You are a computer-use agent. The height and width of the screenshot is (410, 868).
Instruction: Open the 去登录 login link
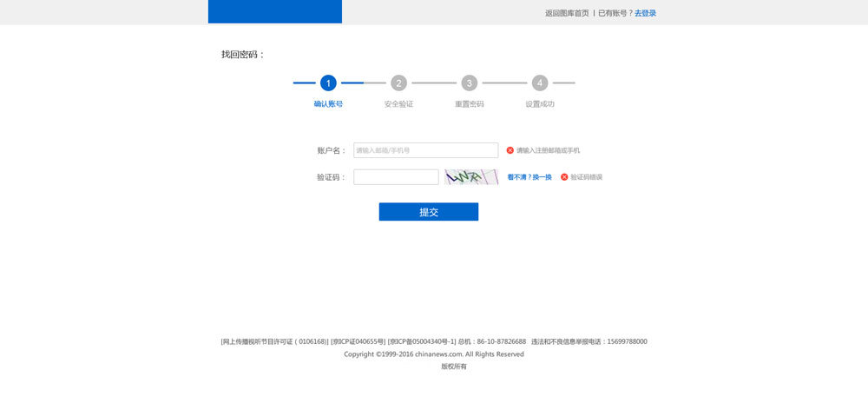(x=645, y=13)
